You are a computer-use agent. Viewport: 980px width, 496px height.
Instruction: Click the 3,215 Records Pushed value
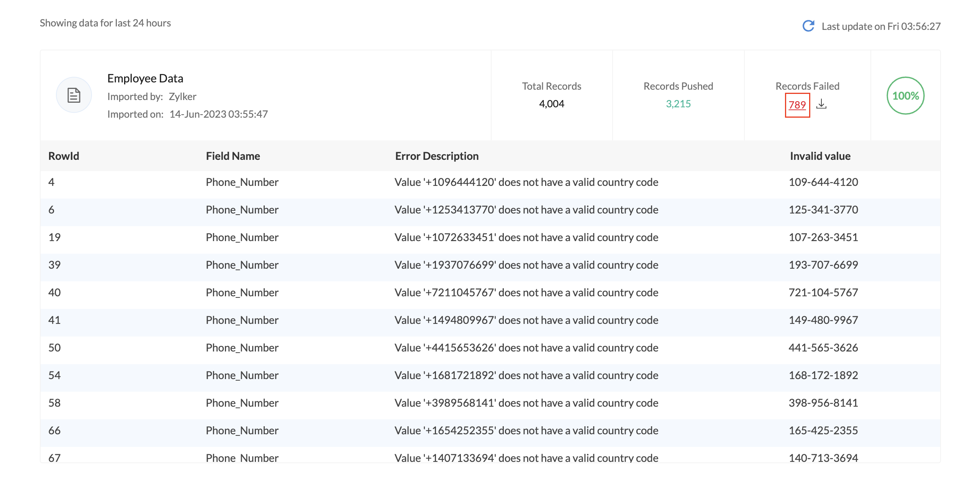[x=678, y=104]
